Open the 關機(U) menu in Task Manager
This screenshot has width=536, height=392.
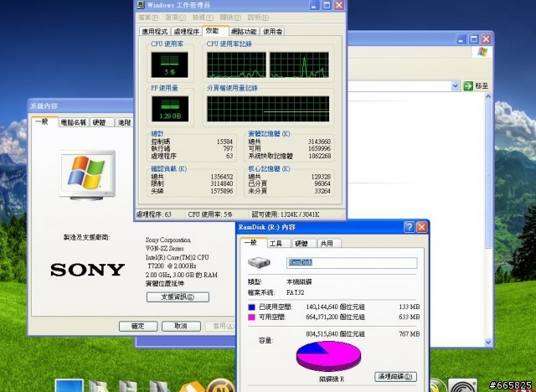230,17
